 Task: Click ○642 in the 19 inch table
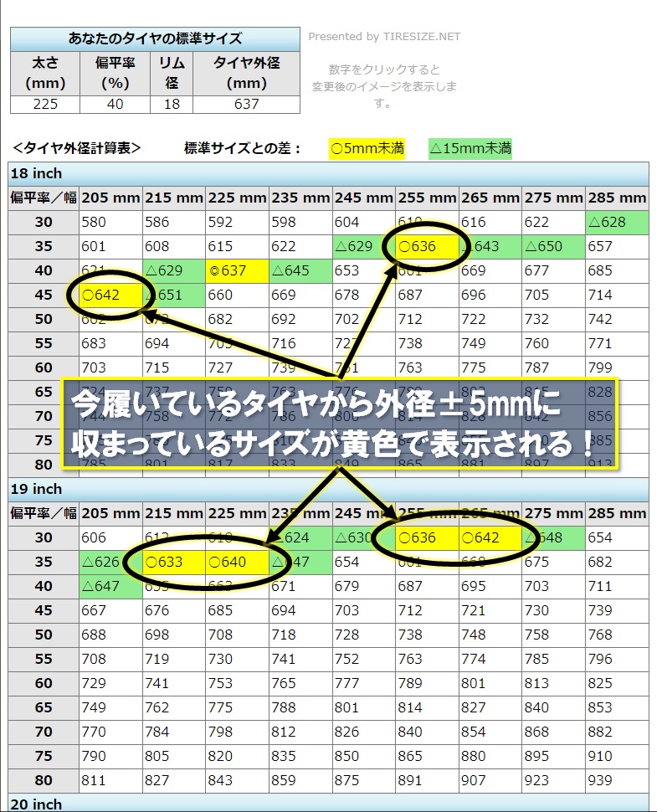[490, 537]
